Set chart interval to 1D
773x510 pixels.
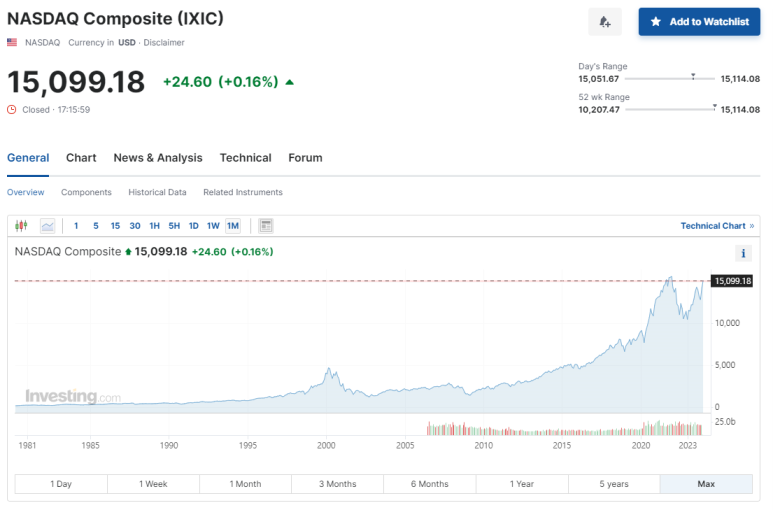tap(194, 226)
